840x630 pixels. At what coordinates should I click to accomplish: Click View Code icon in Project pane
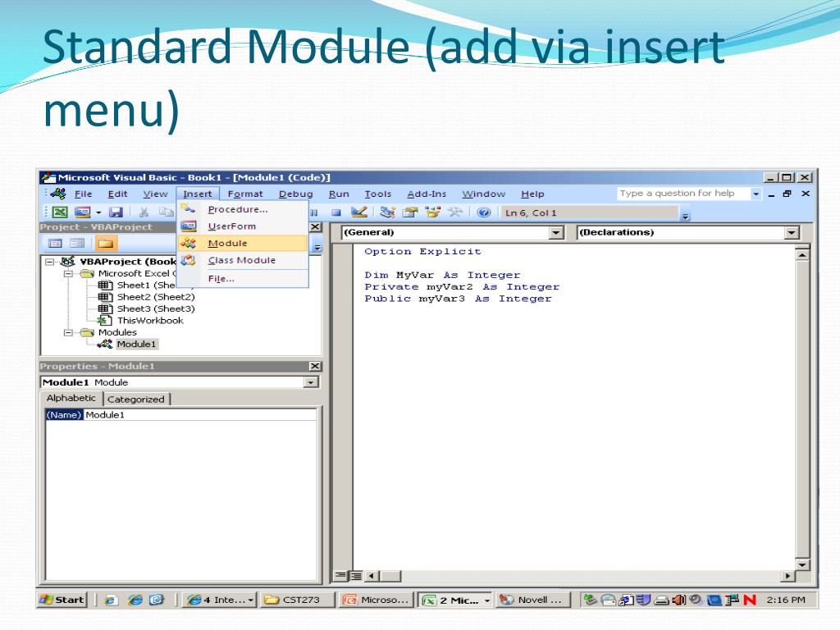pos(55,243)
